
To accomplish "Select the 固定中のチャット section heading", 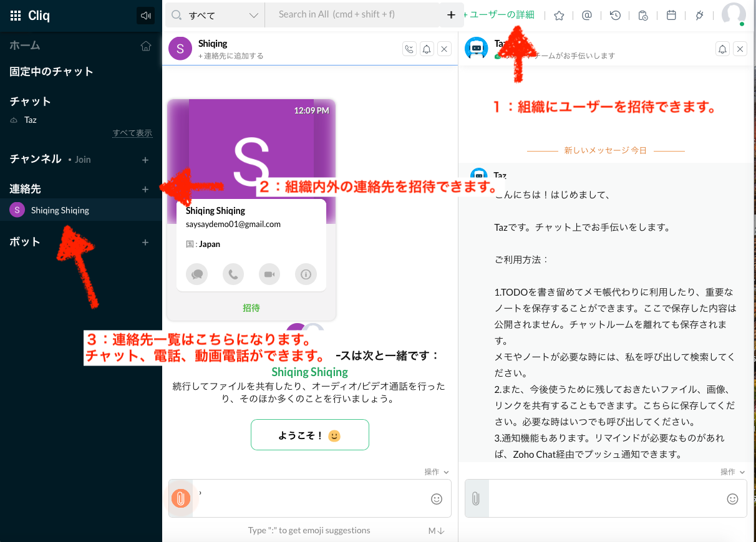I will click(51, 72).
